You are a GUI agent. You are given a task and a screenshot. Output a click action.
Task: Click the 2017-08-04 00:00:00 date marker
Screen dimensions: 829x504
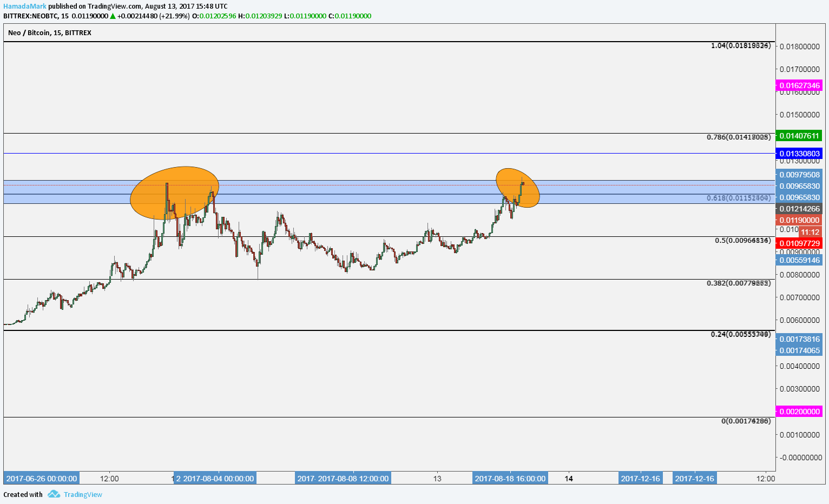point(218,479)
